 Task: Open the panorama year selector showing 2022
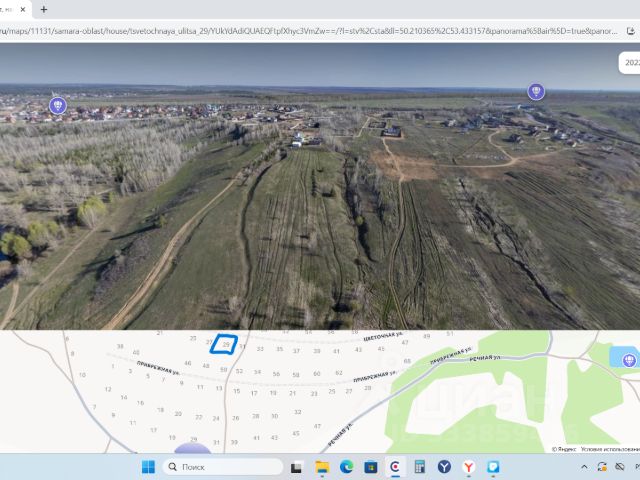pos(630,62)
